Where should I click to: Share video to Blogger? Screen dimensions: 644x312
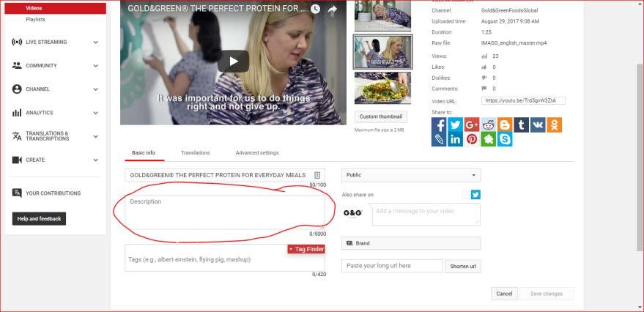pos(505,125)
